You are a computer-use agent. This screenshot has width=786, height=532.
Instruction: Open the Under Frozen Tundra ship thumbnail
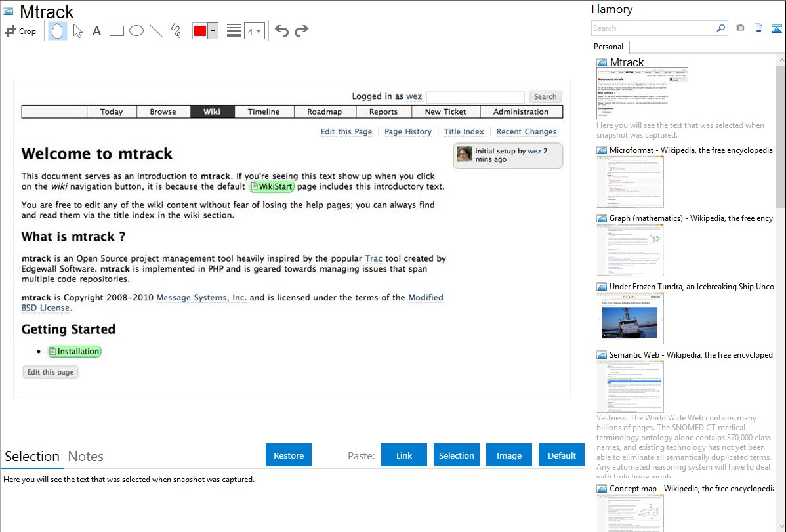click(x=630, y=318)
